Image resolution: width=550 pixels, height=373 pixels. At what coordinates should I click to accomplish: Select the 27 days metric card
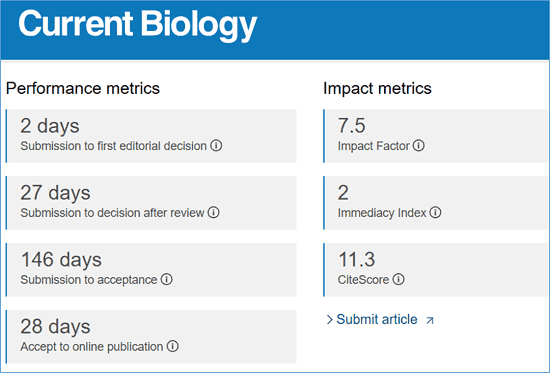point(151,203)
